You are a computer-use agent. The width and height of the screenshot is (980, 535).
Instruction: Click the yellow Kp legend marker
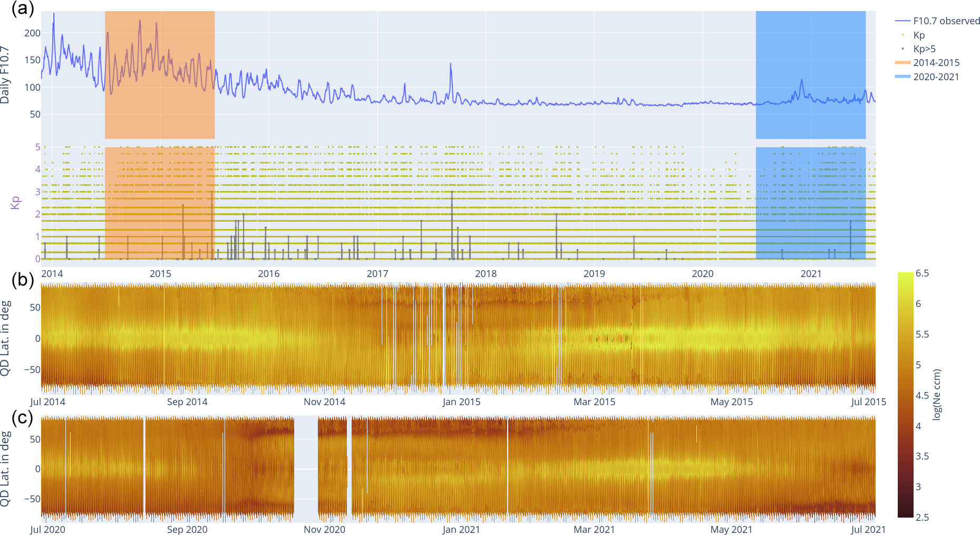(903, 35)
